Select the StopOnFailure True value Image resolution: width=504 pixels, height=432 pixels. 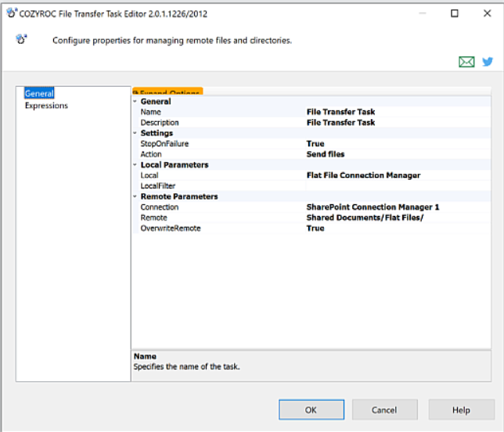[398, 144]
